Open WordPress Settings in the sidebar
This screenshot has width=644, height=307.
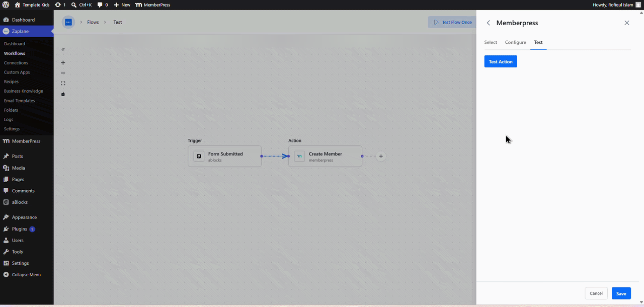coord(27,263)
